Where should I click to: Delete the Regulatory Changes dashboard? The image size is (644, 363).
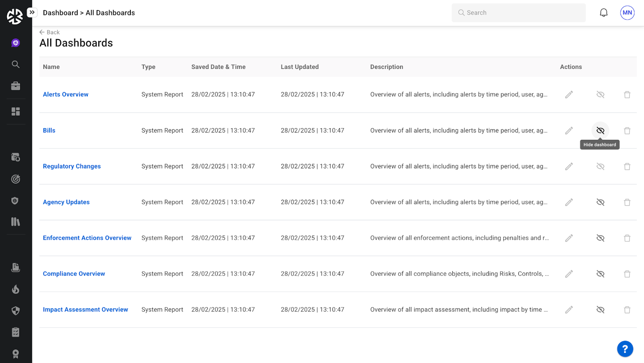click(627, 166)
